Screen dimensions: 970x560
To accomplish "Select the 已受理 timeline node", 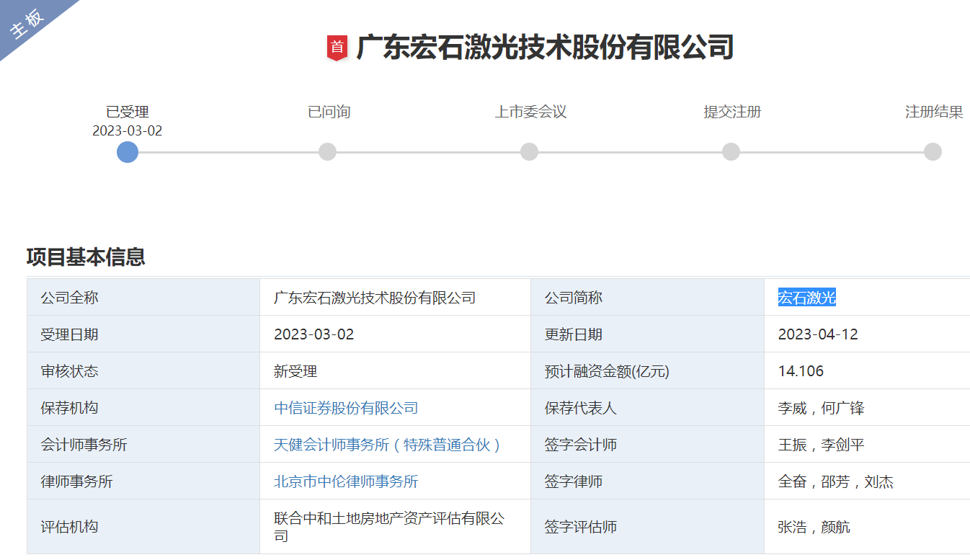I will (x=128, y=152).
